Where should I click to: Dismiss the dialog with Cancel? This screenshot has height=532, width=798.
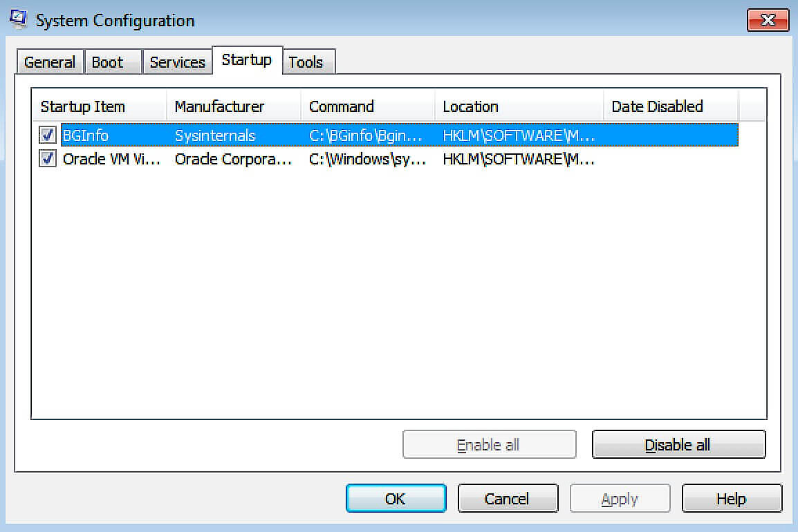[508, 498]
